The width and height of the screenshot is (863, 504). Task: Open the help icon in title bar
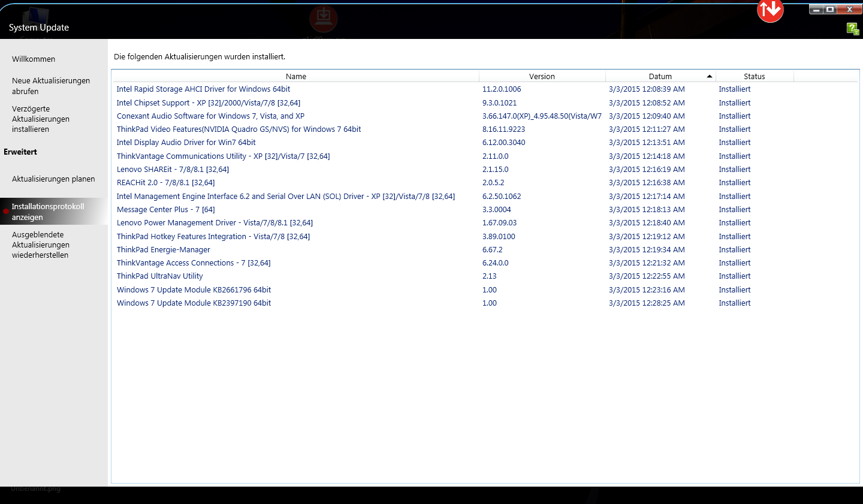(x=853, y=28)
